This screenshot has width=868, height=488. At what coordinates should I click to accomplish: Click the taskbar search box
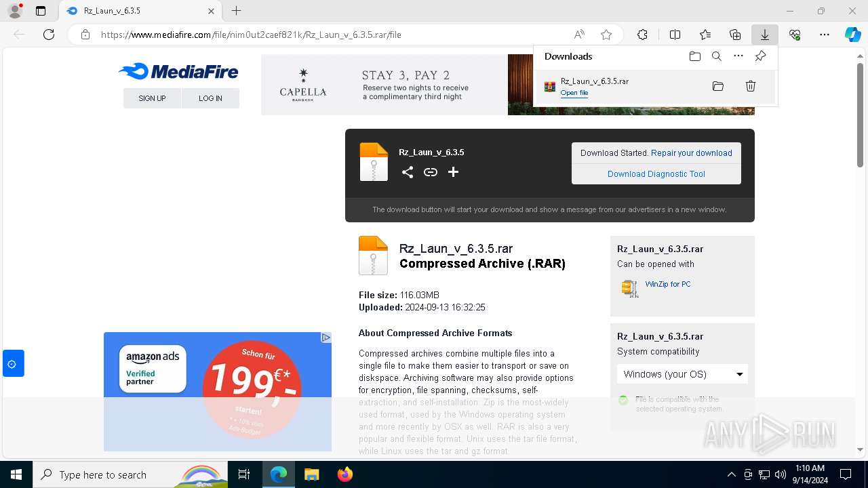[130, 474]
